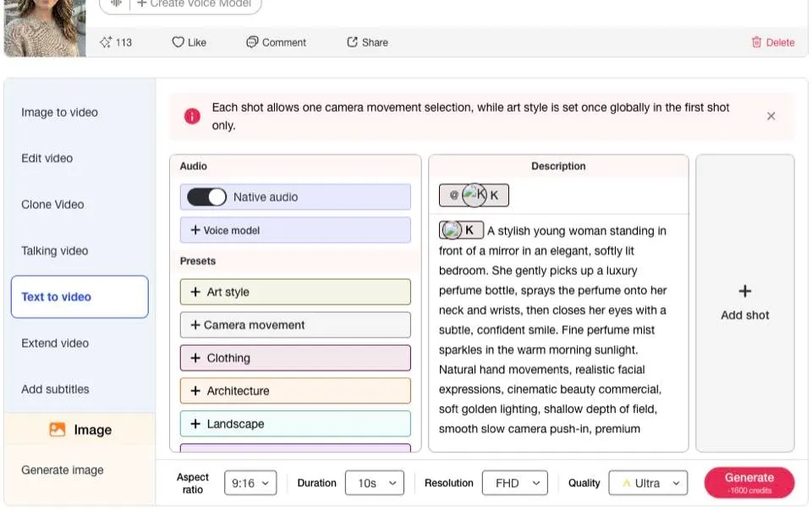Open Talking video in sidebar

[55, 250]
